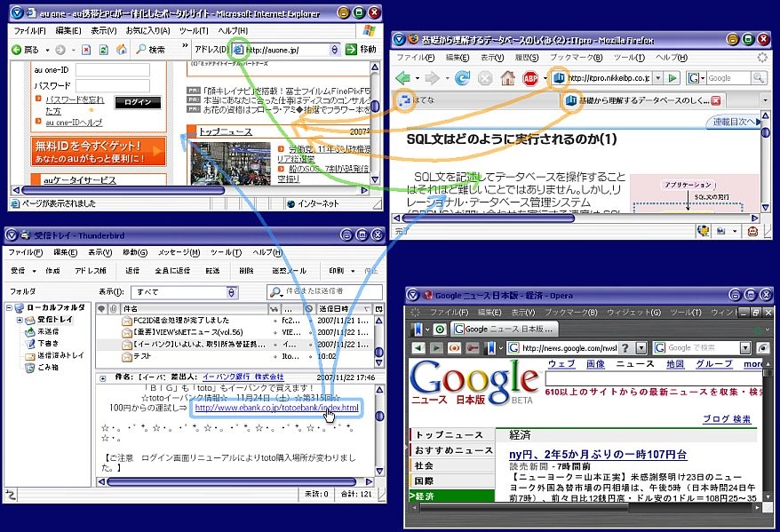Click the 連載目次へ button in Firefox page

(734, 122)
